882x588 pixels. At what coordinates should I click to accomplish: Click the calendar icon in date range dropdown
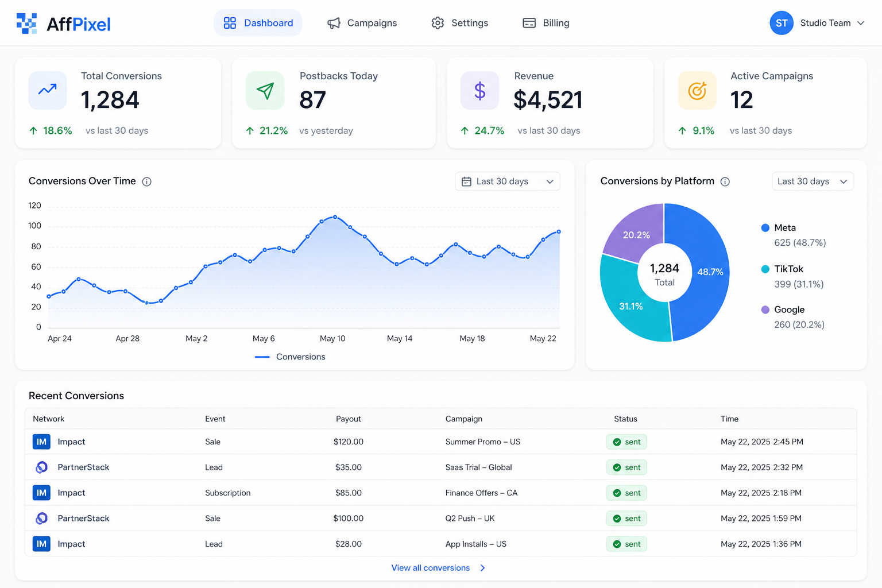pyautogui.click(x=466, y=181)
